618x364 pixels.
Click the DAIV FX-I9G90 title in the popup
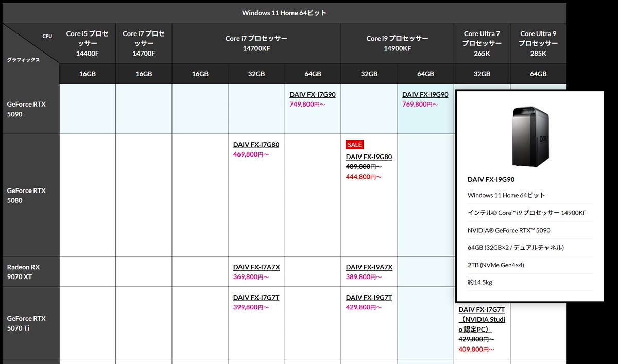pyautogui.click(x=491, y=179)
